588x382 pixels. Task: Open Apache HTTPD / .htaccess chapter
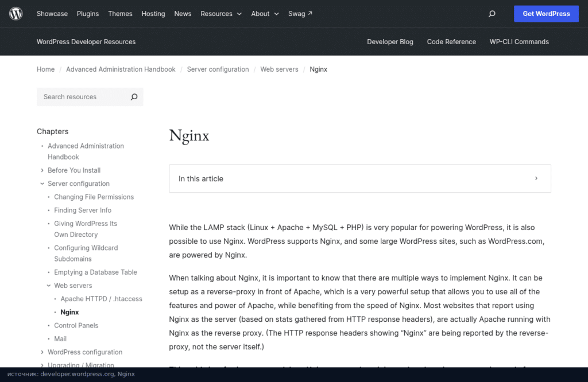click(x=101, y=299)
